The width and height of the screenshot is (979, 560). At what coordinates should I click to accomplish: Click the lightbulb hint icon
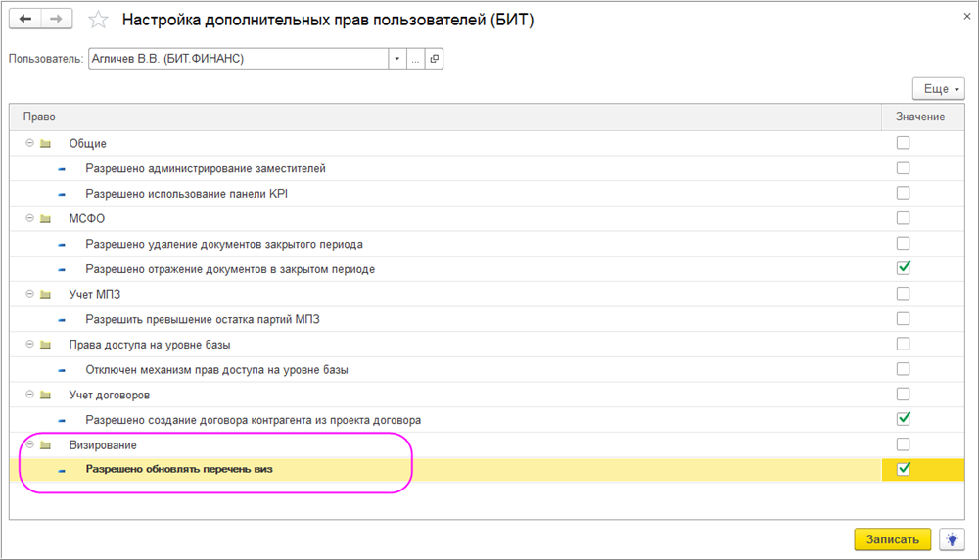pos(951,539)
